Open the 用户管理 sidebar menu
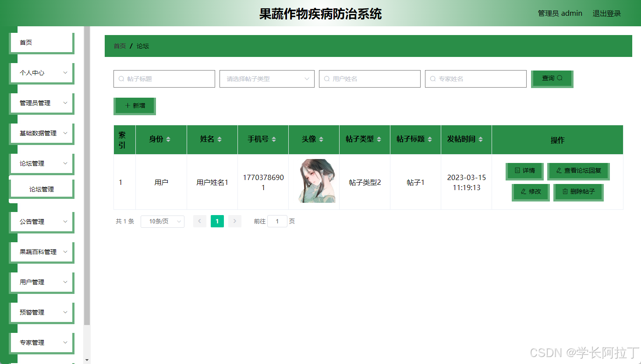 (41, 282)
